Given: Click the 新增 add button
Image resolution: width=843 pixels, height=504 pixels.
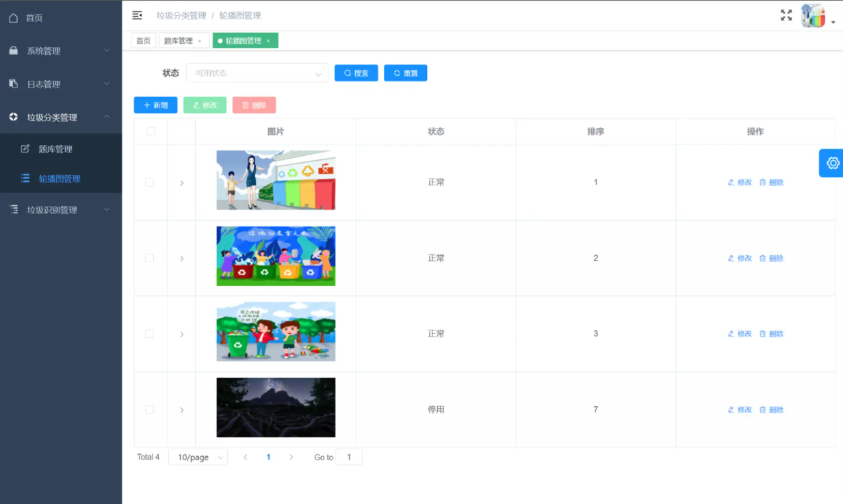Looking at the screenshot, I should (155, 105).
